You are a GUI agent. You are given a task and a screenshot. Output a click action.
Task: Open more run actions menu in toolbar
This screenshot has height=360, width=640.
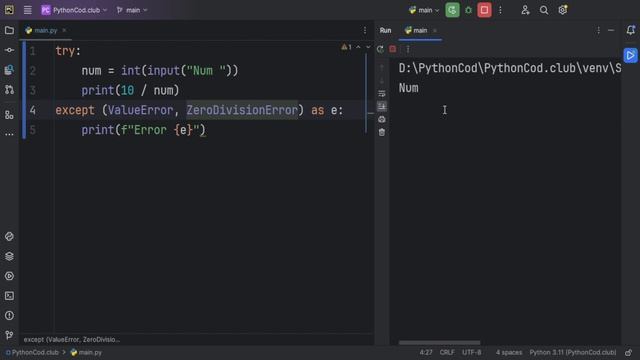point(500,10)
